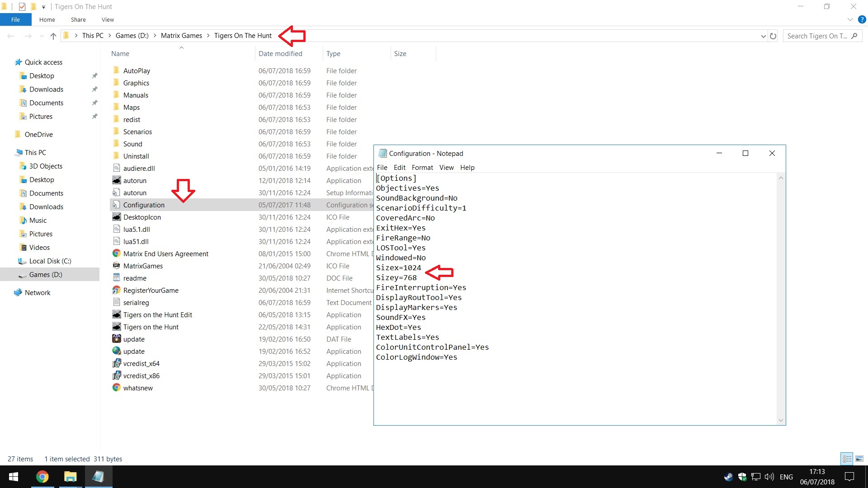Switch to large icons view
Screen dimensions: 868x488
(x=859, y=459)
